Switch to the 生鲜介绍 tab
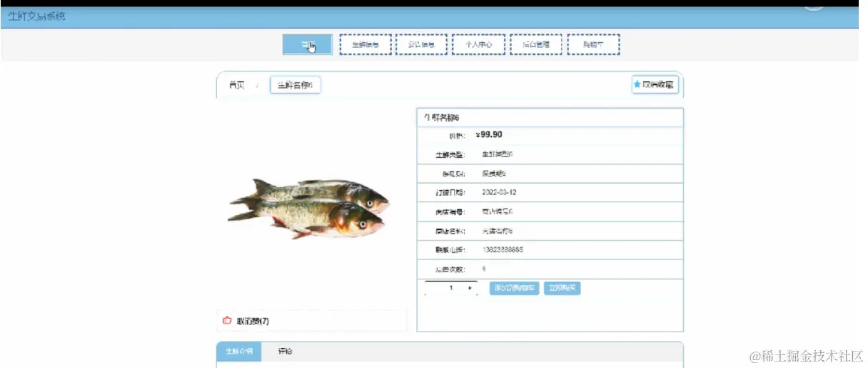 tap(238, 352)
